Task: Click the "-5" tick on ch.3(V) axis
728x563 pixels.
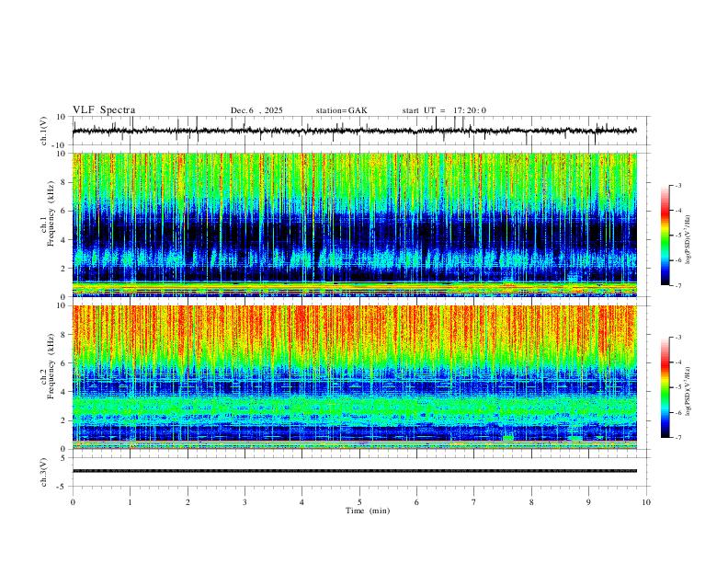Action: pyautogui.click(x=63, y=487)
